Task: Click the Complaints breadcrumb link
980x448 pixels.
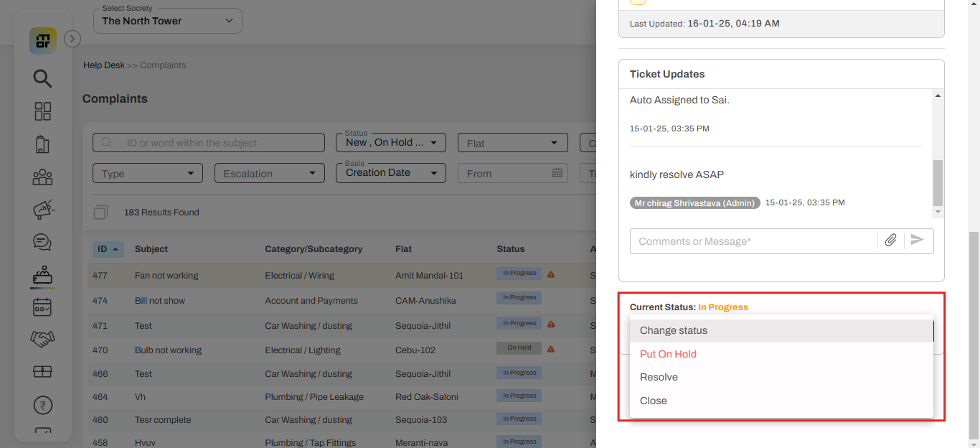Action: (x=163, y=65)
